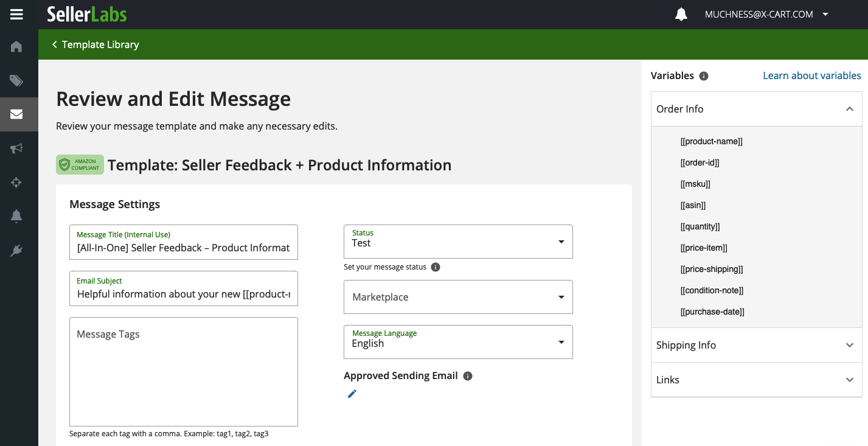The image size is (868, 446).
Task: Insert the [[purchase-date]] variable
Action: coord(712,312)
